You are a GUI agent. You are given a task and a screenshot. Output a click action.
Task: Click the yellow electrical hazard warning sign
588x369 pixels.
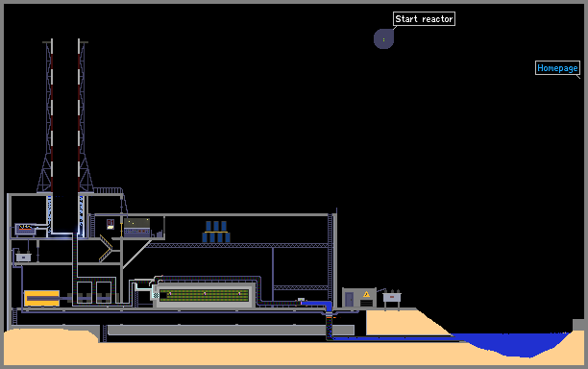tap(366, 294)
